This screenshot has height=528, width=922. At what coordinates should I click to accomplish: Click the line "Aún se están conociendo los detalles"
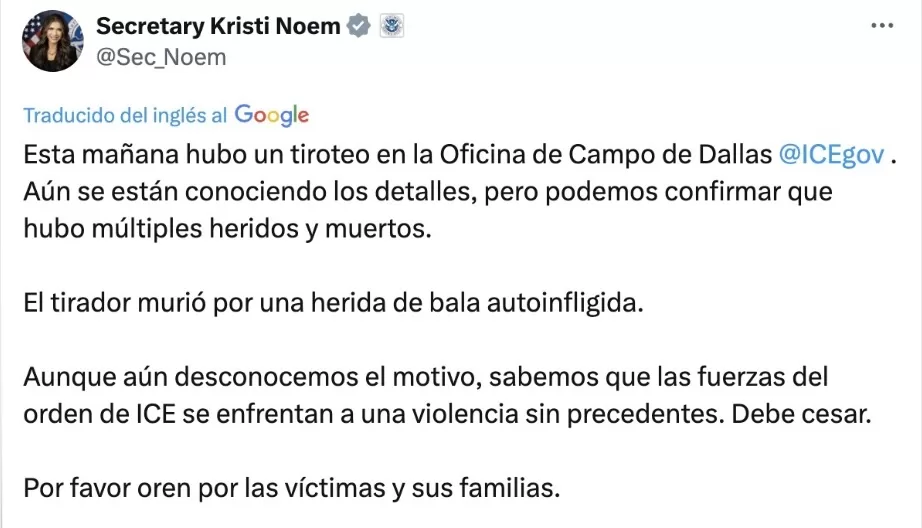[427, 191]
